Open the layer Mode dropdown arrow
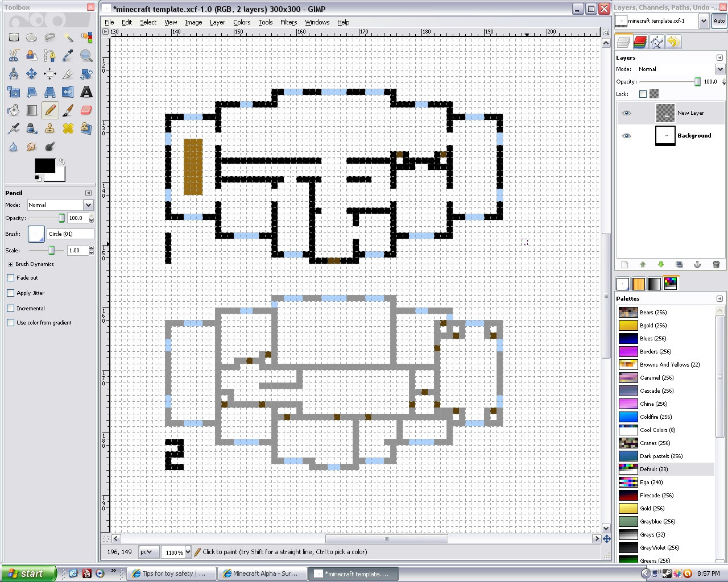Screen dimensions: 728x582 [x=720, y=69]
